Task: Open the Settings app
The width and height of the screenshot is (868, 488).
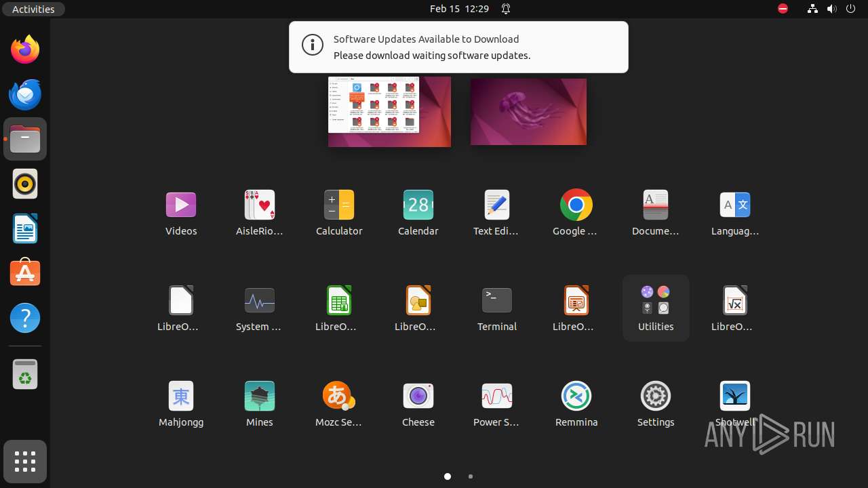Action: 656,404
